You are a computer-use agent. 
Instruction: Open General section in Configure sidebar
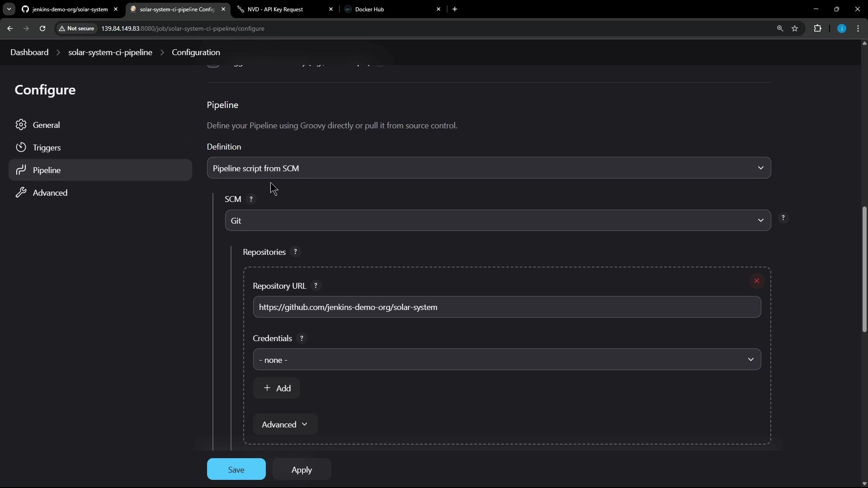point(100,125)
